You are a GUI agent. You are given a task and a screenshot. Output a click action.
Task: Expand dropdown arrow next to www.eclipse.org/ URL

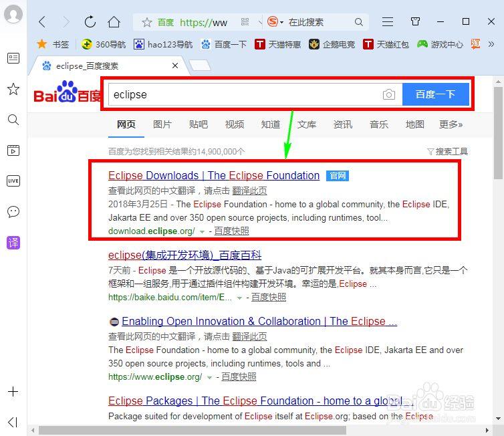210,377
